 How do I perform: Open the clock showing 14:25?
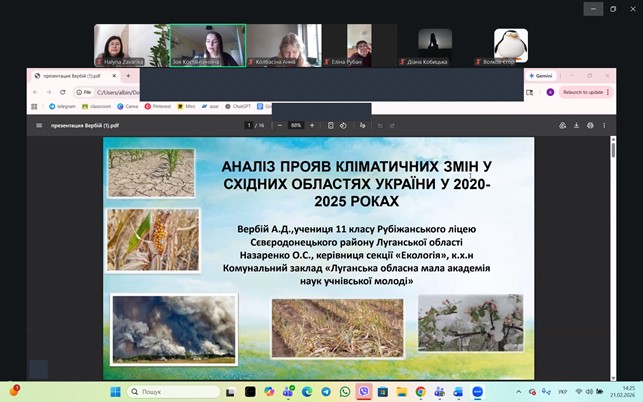click(x=622, y=391)
